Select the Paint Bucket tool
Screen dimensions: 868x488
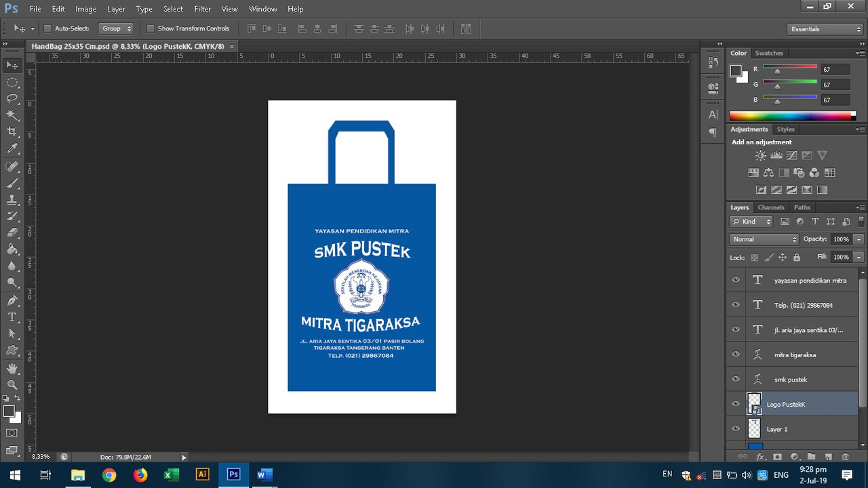[x=12, y=249]
